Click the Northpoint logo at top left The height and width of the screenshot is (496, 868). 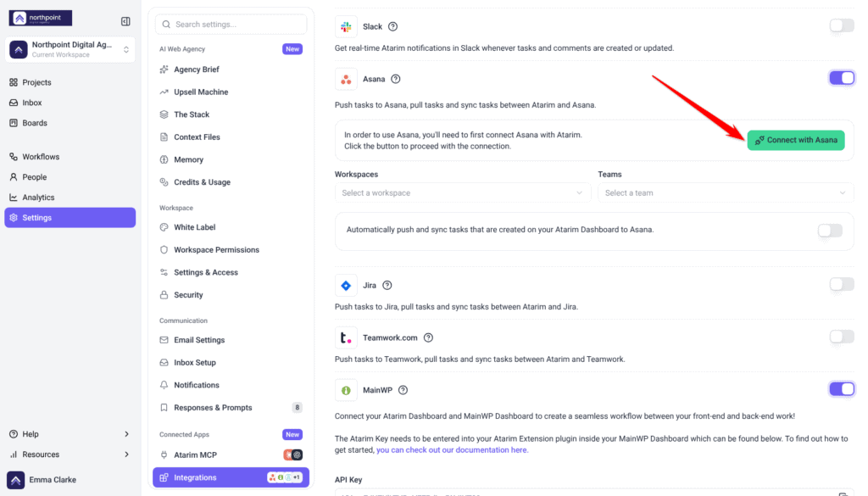[x=41, y=19]
